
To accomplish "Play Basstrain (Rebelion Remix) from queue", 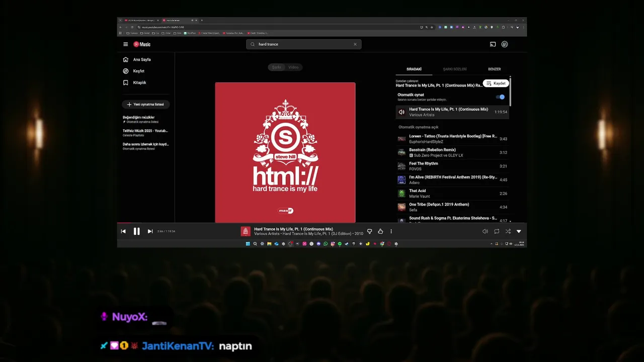I will [452, 152].
